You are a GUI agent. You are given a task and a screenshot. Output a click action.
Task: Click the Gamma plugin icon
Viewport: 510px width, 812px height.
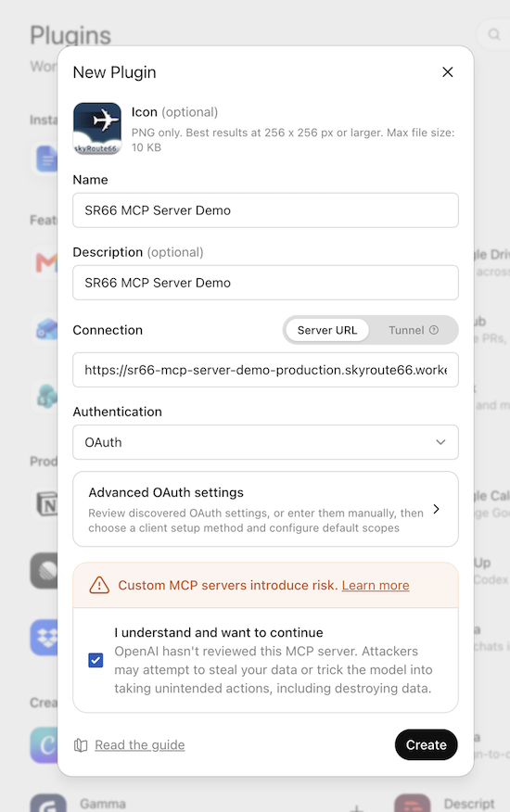48,804
